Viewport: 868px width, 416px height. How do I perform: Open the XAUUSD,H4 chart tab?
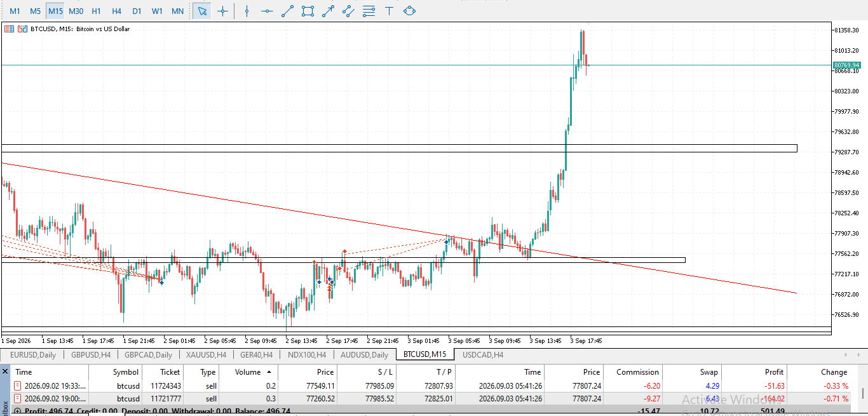pos(205,355)
